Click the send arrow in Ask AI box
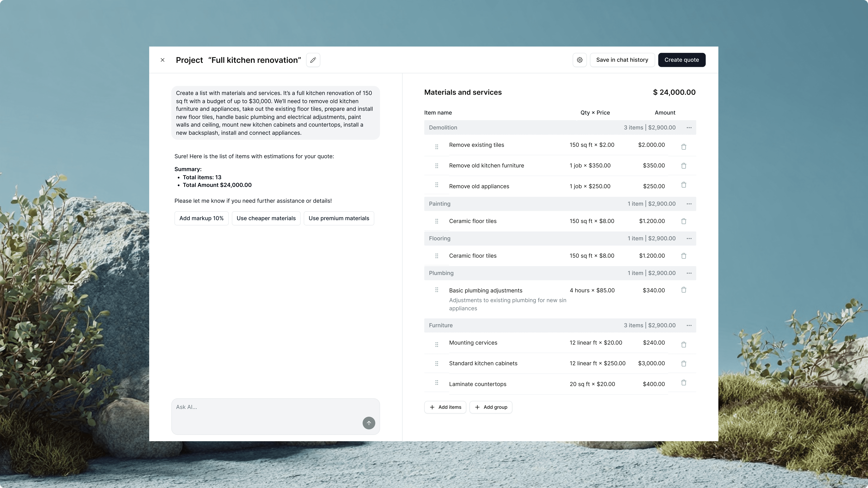 point(369,423)
